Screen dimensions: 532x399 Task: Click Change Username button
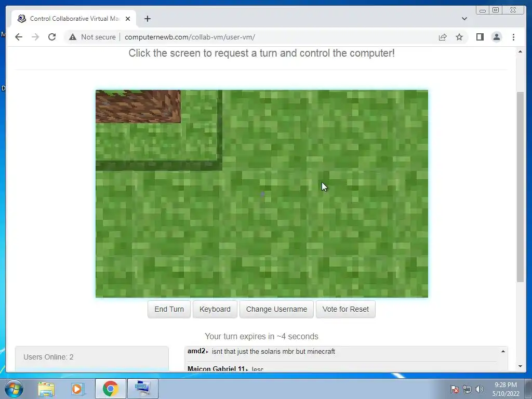276,309
